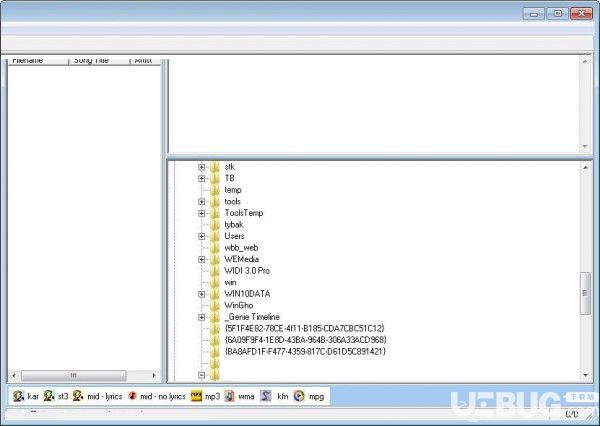The height and width of the screenshot is (426, 600).
Task: Select the temp folder in tree
Action: coord(233,190)
